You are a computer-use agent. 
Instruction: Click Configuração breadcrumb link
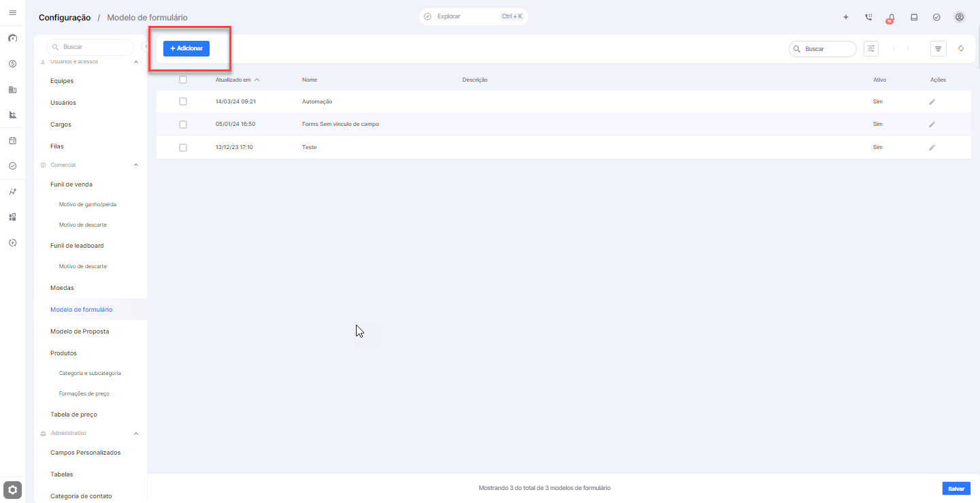pyautogui.click(x=65, y=18)
